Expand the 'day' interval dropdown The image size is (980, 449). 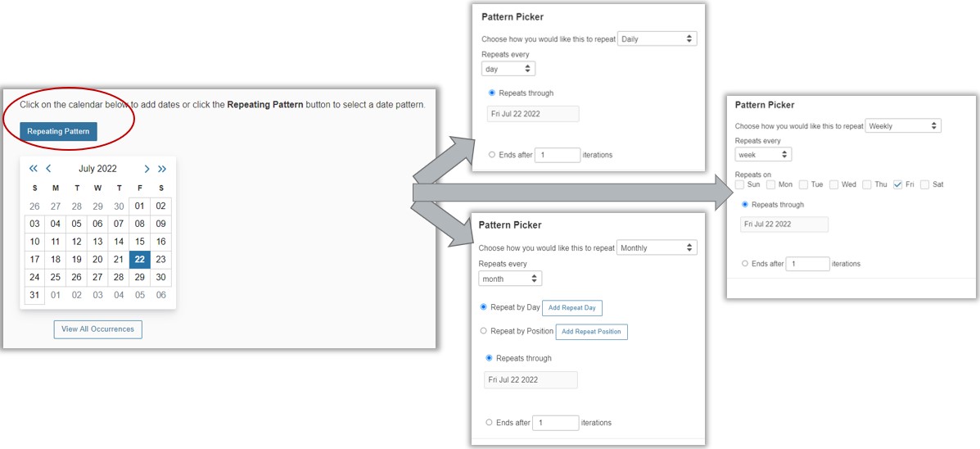508,69
